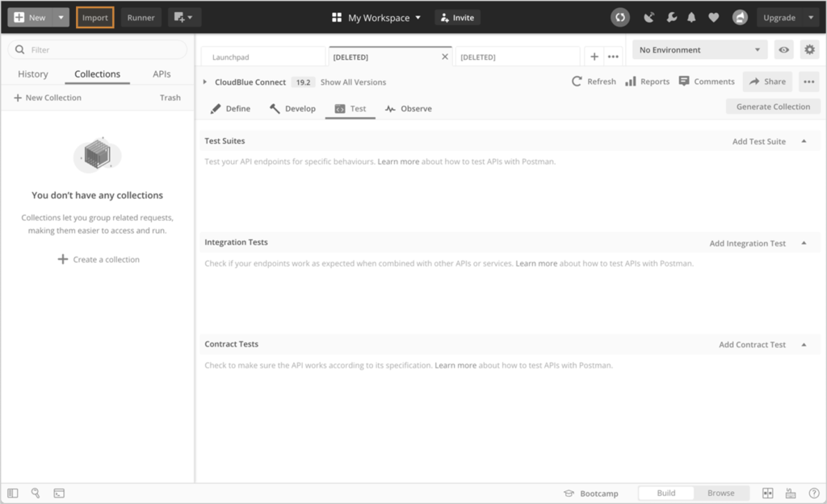Select the Test tab
The height and width of the screenshot is (504, 827).
[351, 108]
